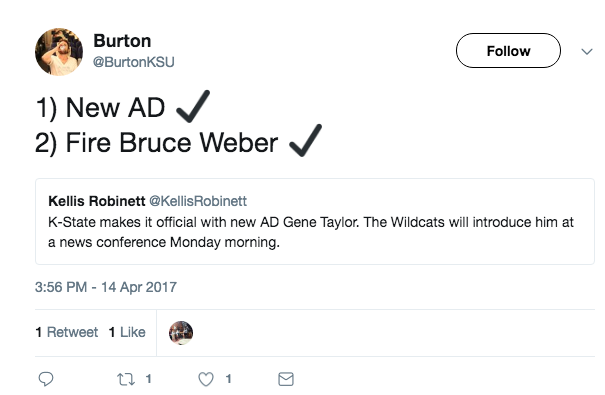
Task: Open the 3:56 PM - 14 Apr 2017 timestamp
Action: pyautogui.click(x=106, y=287)
